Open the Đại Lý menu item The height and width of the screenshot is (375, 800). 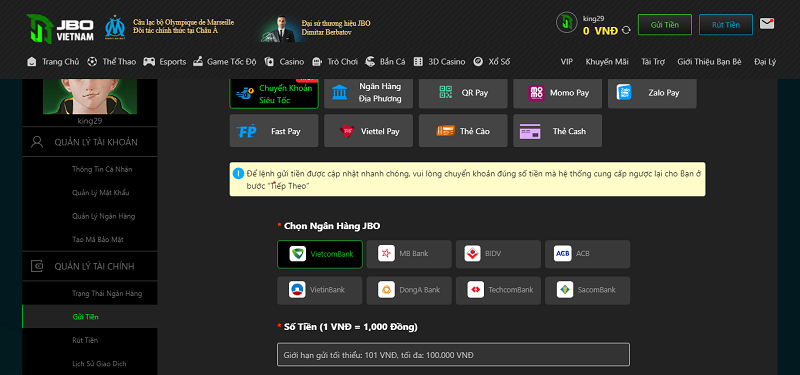[765, 62]
